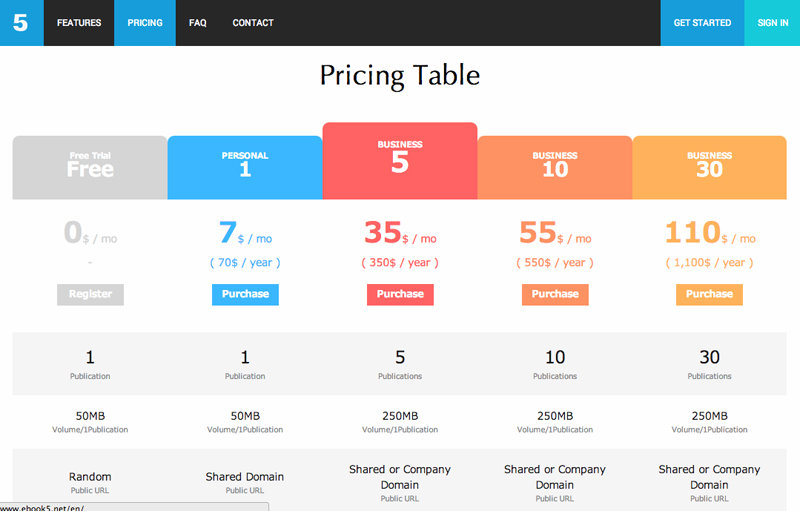The height and width of the screenshot is (511, 800).
Task: Select the Pricing tab in navigation
Action: pos(145,23)
